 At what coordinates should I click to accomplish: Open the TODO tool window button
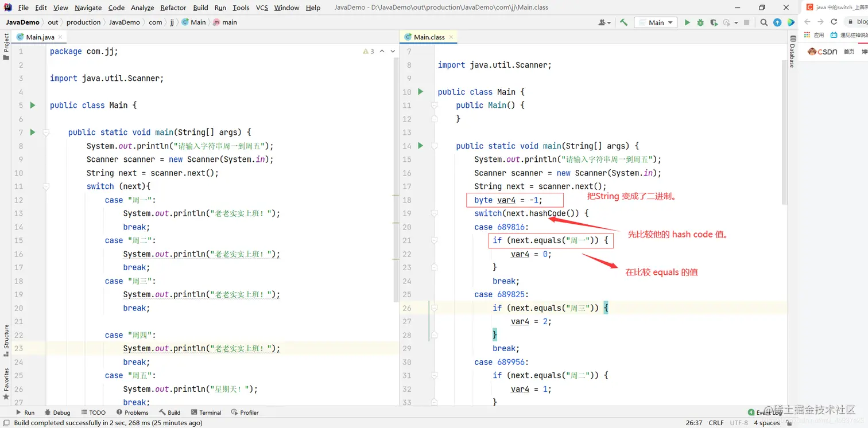[x=94, y=413]
